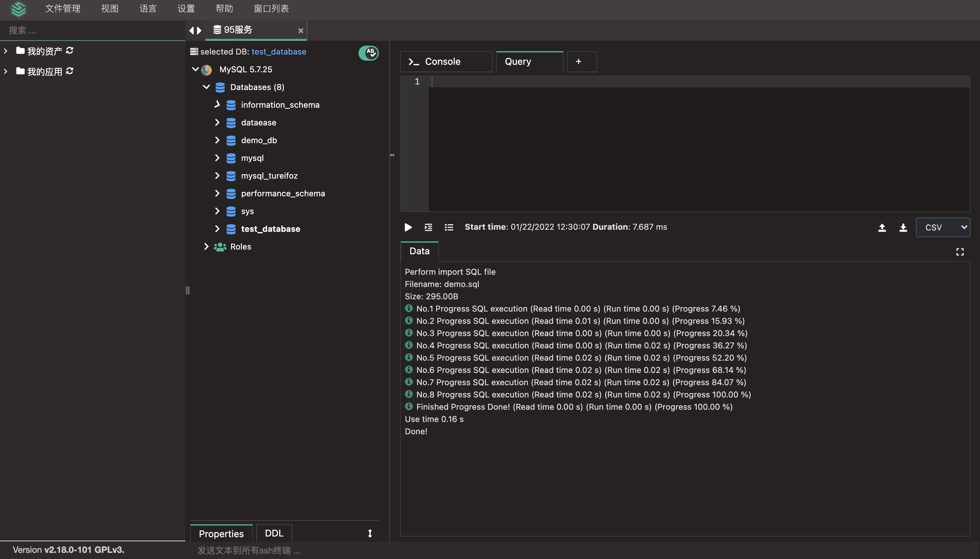
Task: Add a new query tab with plus
Action: (x=578, y=61)
